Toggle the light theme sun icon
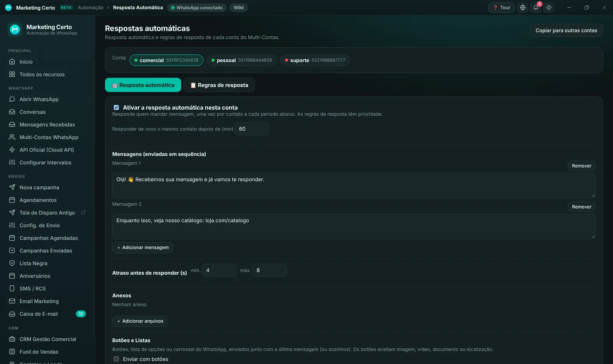 click(x=549, y=8)
